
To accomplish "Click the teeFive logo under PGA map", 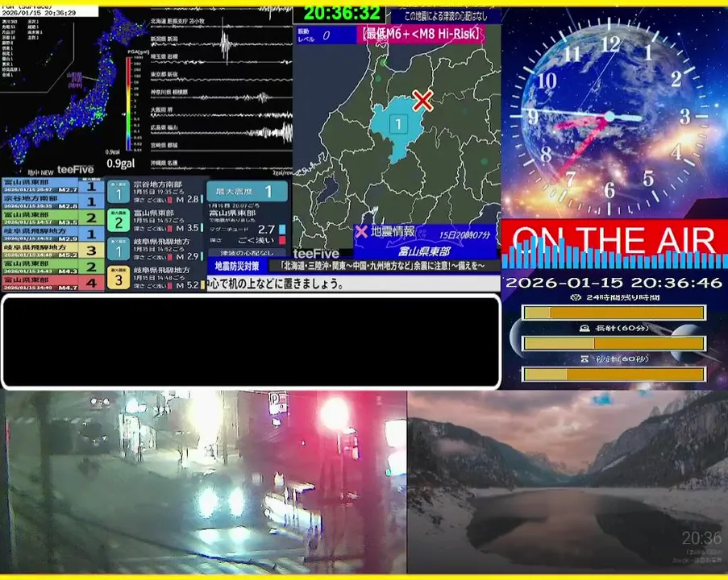I will pos(75,170).
